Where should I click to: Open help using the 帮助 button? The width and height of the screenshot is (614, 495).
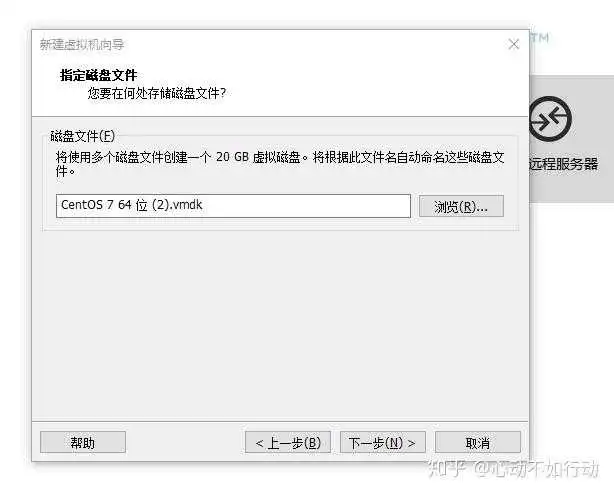coord(83,443)
